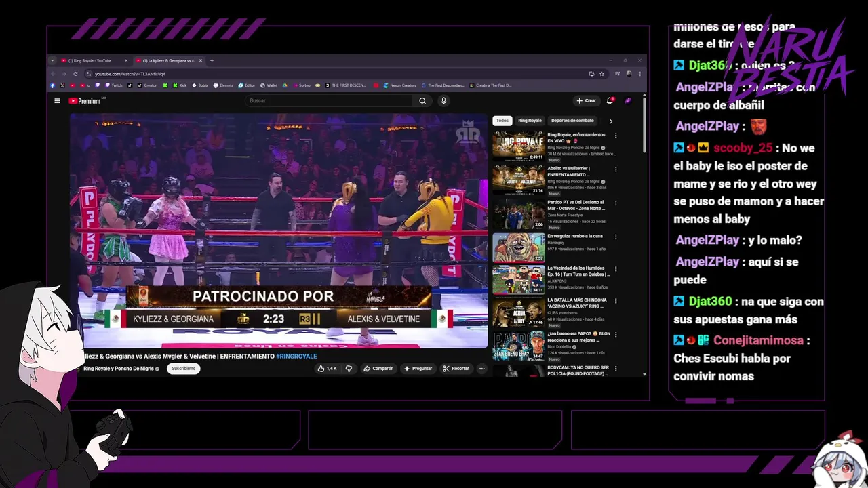Open the 'En verguiza rumbo a la casa' thumbnail

[519, 247]
